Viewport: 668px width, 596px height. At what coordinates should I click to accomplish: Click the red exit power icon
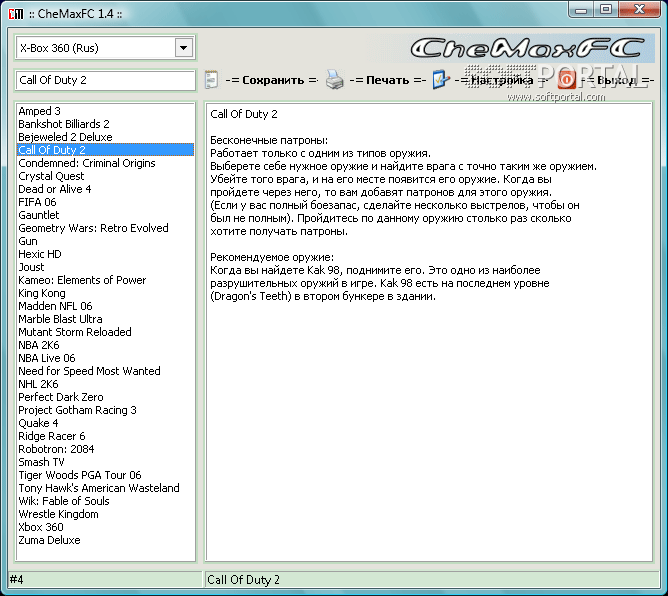click(567, 80)
